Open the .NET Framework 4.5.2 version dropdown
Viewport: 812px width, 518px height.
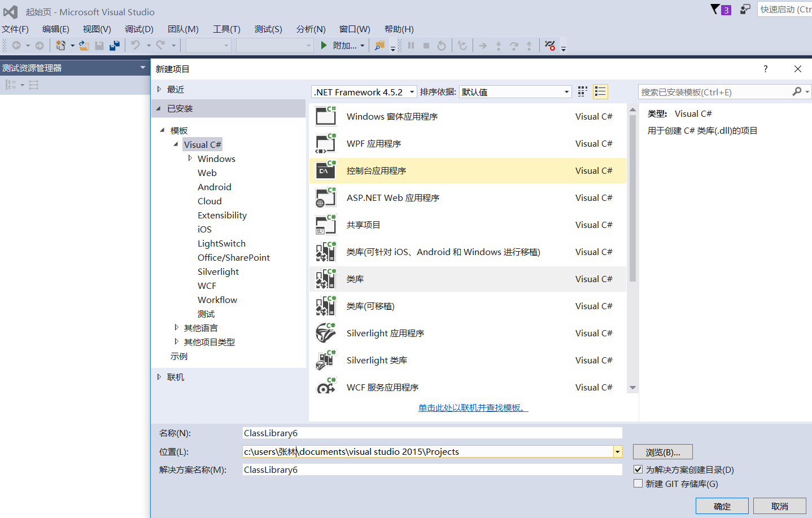coord(364,92)
